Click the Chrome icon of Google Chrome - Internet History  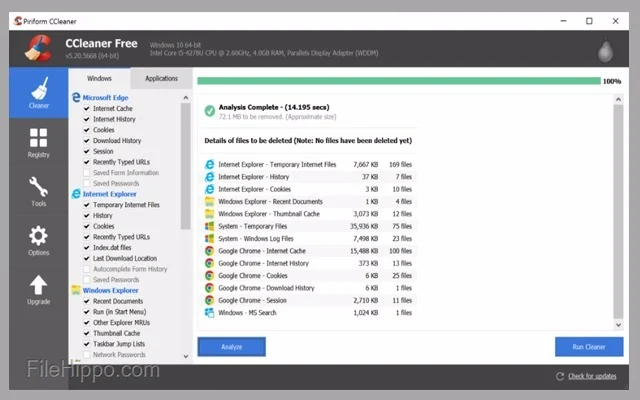pyautogui.click(x=209, y=263)
